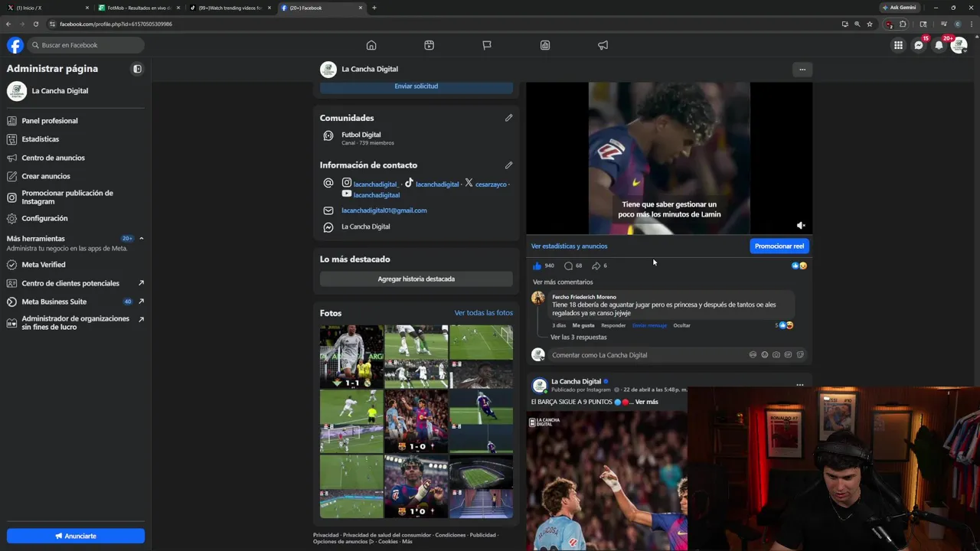Open Panel profesional in sidebar
980x551 pixels.
[75, 121]
